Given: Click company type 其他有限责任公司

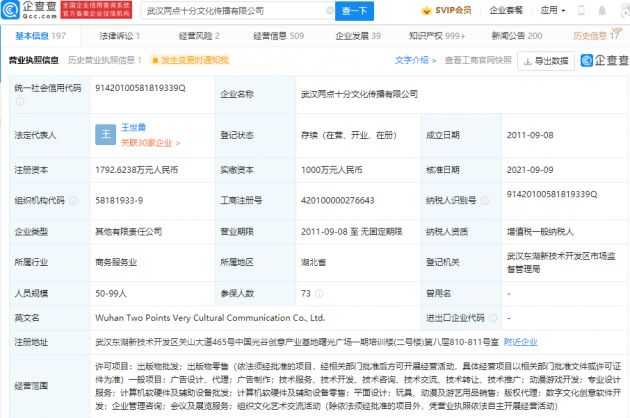Looking at the screenshot, I should click(x=129, y=232).
